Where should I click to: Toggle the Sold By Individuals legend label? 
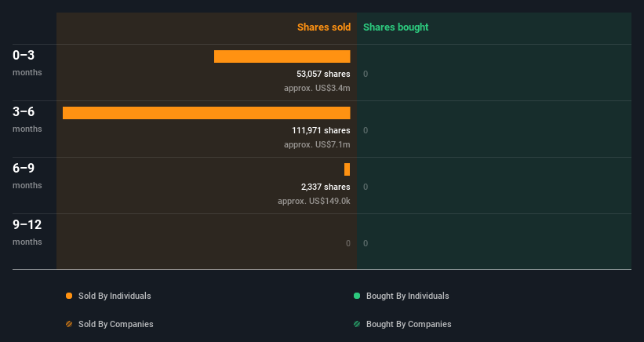pyautogui.click(x=115, y=296)
